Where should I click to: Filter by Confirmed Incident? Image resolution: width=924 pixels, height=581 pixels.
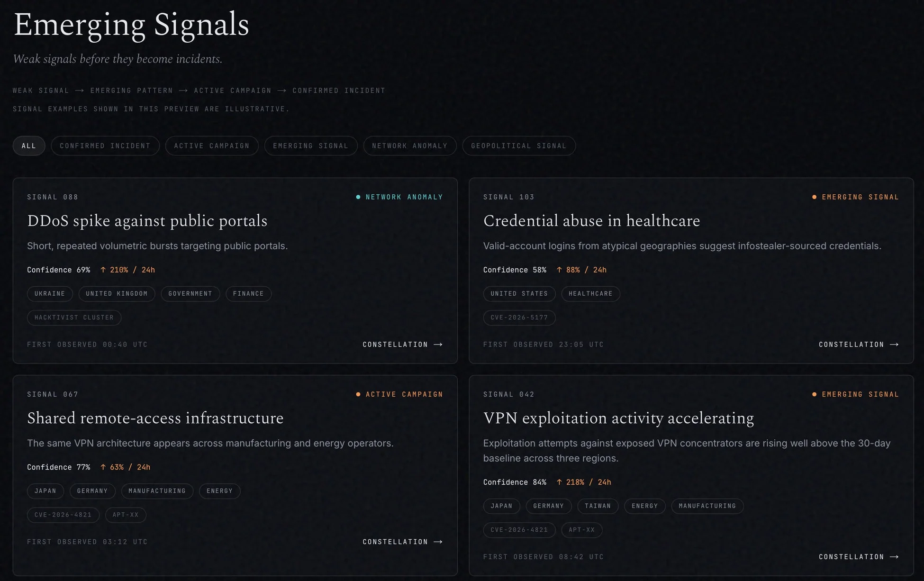coord(105,146)
